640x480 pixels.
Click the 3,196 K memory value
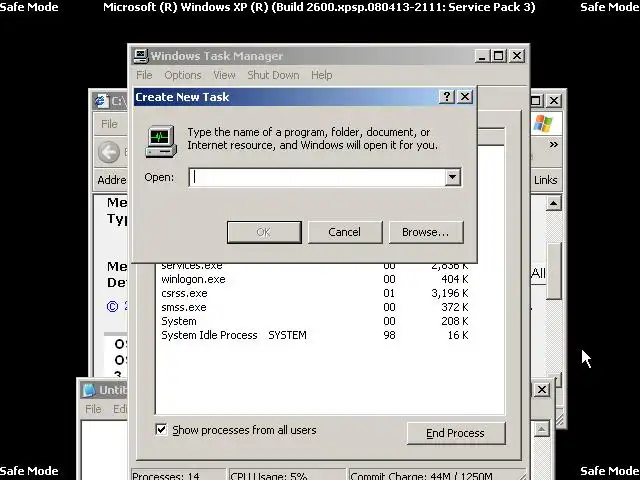coord(450,293)
